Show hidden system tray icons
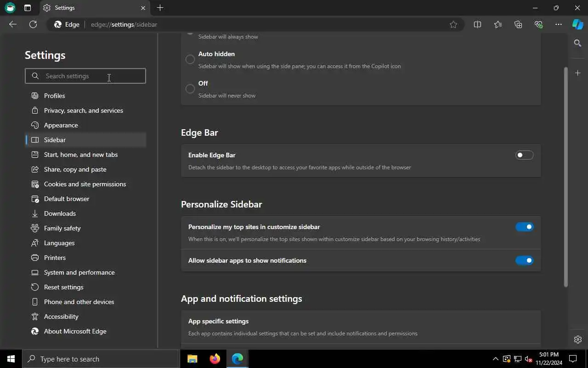Viewport: 588px width, 368px height. tap(495, 359)
